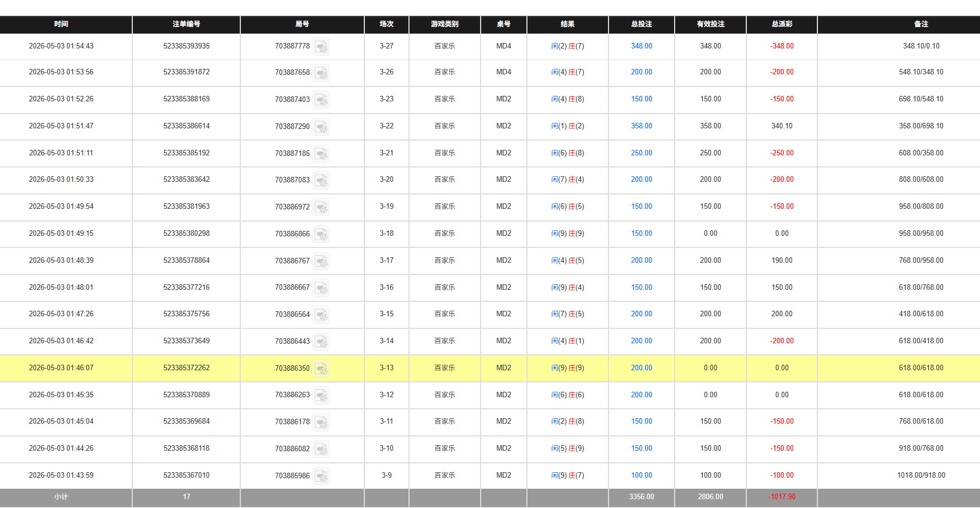Select remark 1018.00/918.00

point(921,475)
